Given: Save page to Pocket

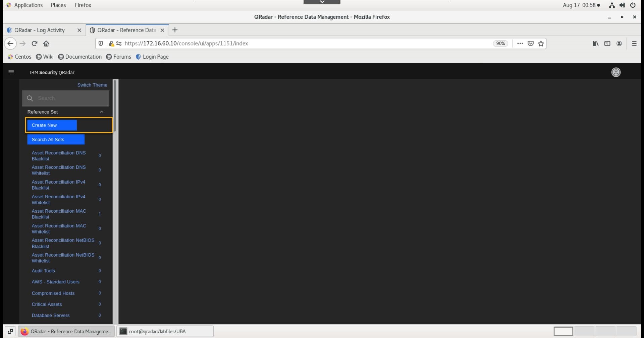Looking at the screenshot, I should coord(531,44).
